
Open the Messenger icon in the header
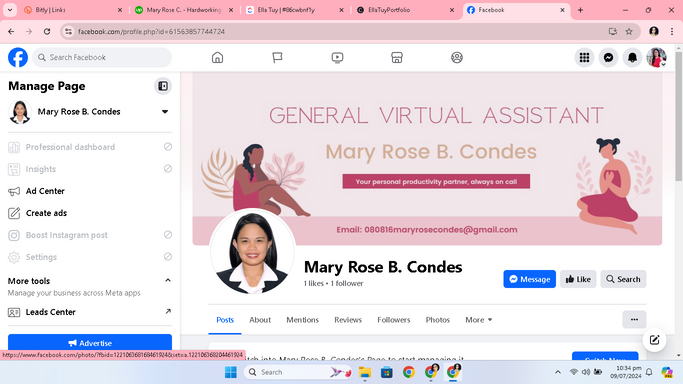(608, 57)
